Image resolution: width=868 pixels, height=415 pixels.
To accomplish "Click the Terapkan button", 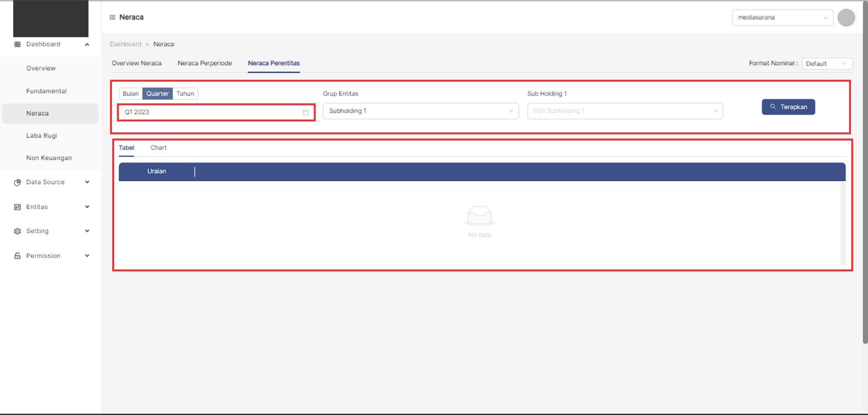I will [788, 107].
